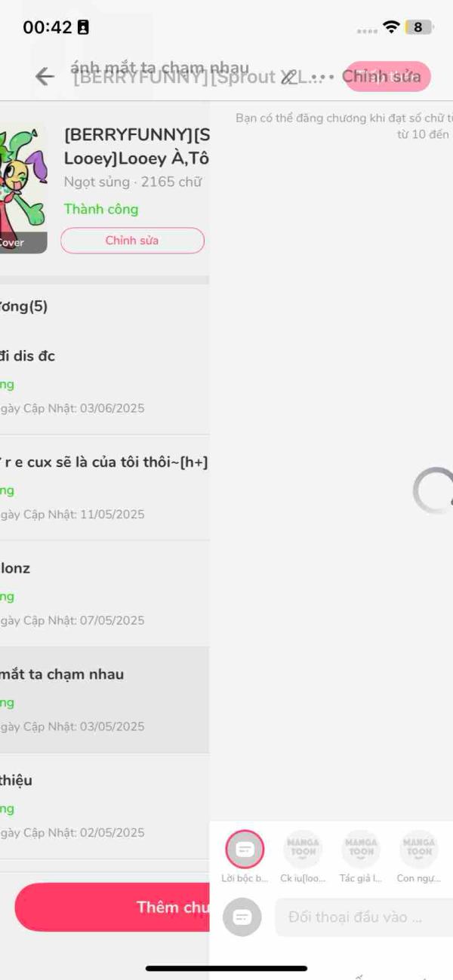
Task: Open the 'thiệu' chapter dated 02/05/2025
Action: point(104,806)
